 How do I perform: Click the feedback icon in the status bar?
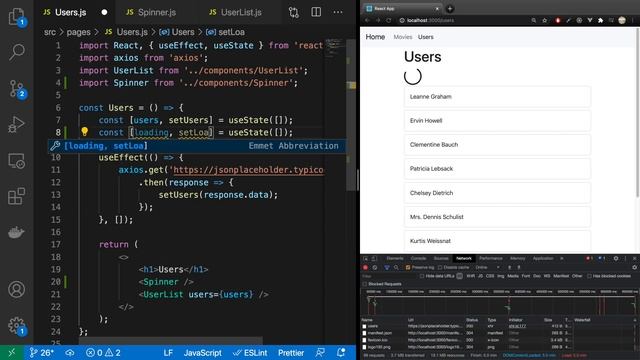320,353
